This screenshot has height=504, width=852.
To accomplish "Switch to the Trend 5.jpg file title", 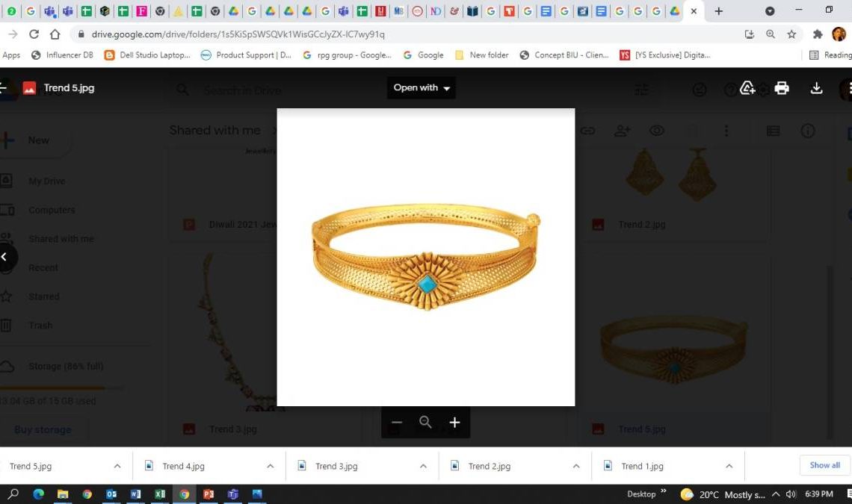I will coord(69,87).
